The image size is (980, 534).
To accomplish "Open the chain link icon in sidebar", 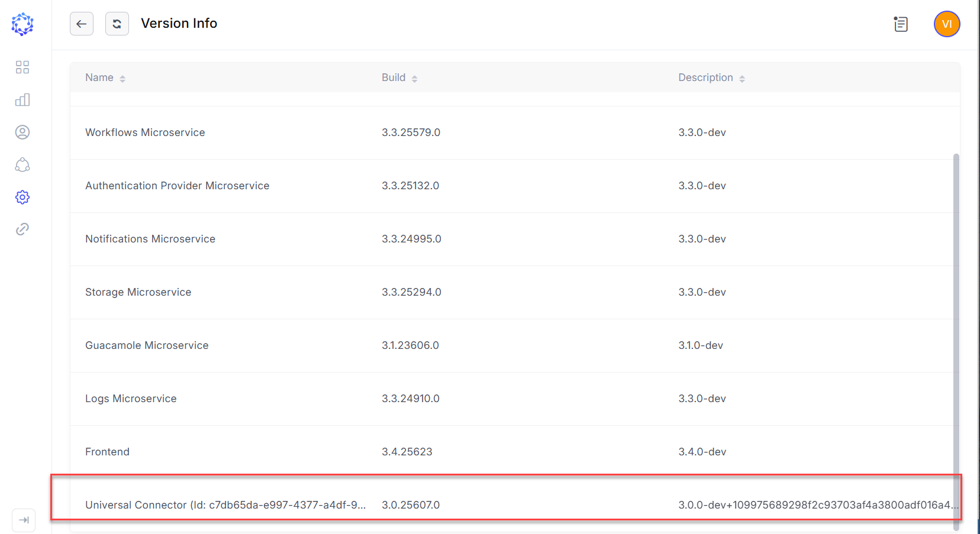I will point(22,229).
